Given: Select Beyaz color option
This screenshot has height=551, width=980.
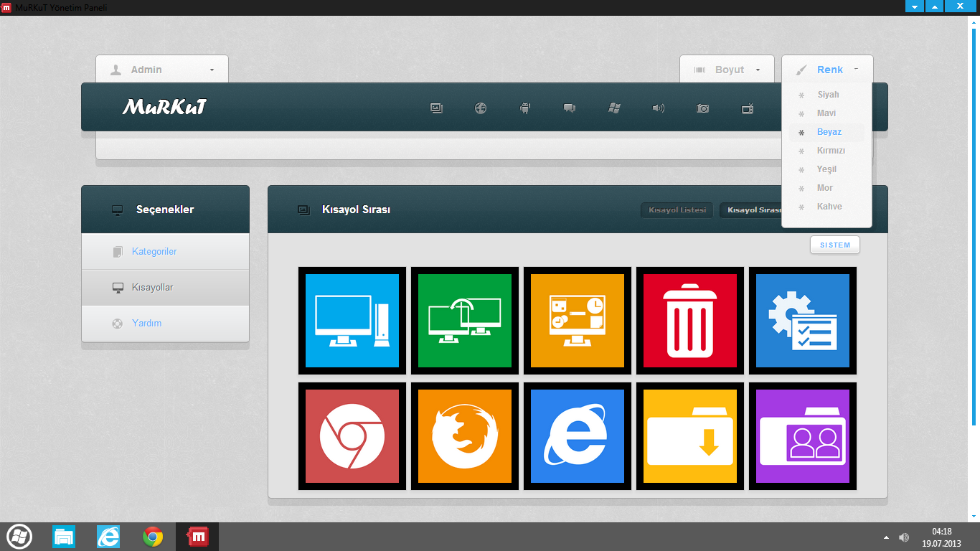Looking at the screenshot, I should [827, 132].
